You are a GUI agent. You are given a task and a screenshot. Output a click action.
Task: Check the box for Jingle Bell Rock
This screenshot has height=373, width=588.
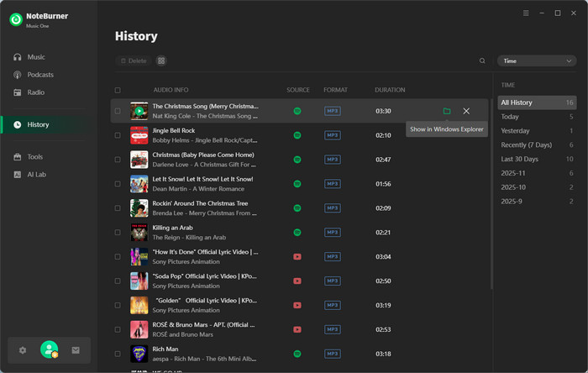118,135
